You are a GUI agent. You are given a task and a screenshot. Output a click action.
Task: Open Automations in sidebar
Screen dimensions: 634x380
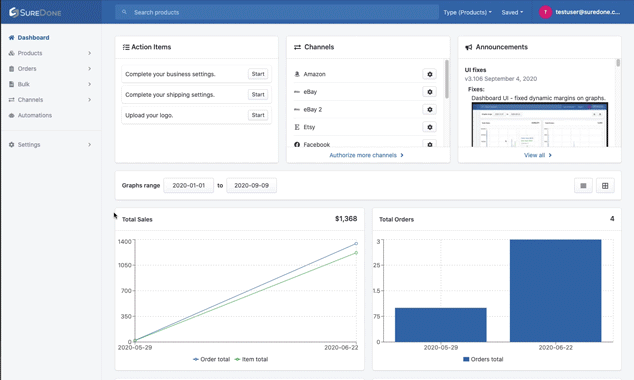(x=34, y=115)
